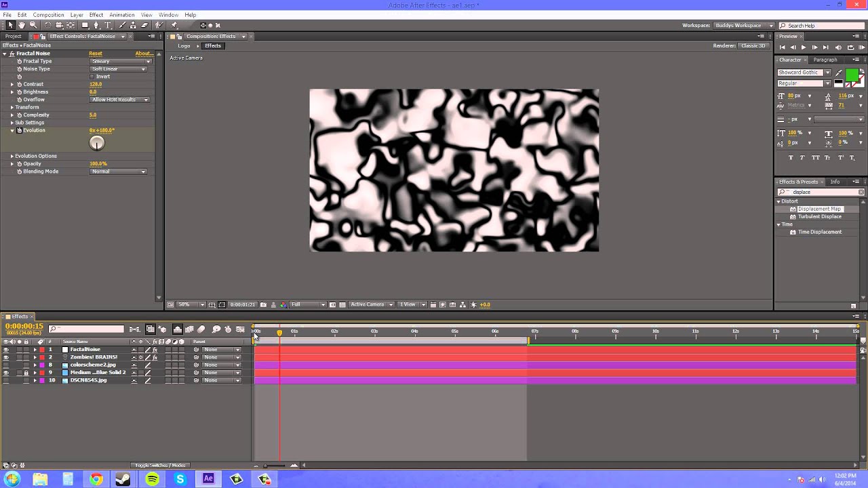Toggle Draft 3D in timeline
868x488 pixels.
click(x=163, y=329)
